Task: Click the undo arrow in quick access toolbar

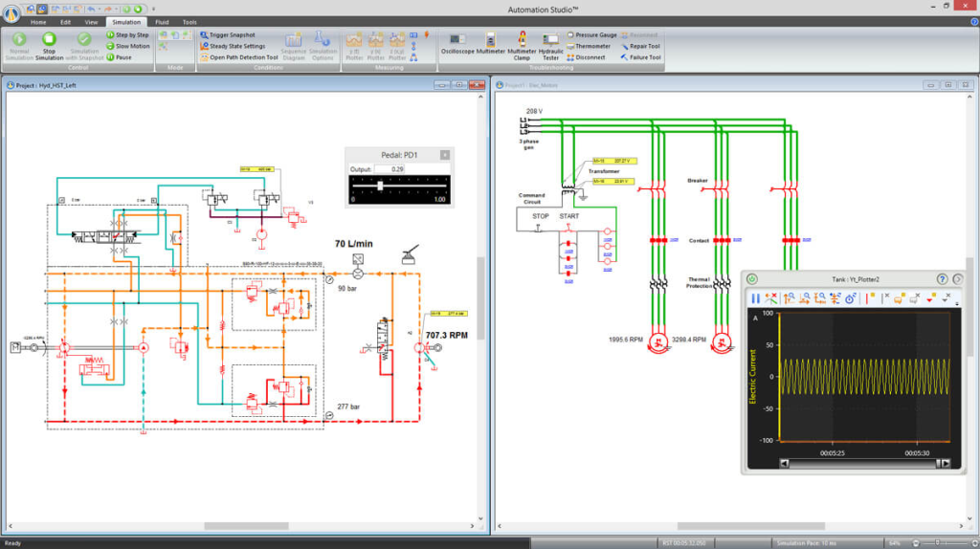Action: pyautogui.click(x=91, y=10)
